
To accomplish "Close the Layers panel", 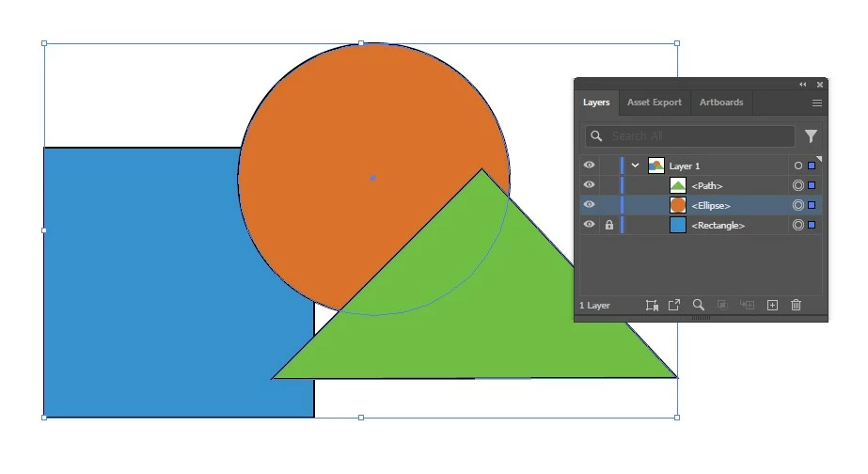I will (820, 85).
